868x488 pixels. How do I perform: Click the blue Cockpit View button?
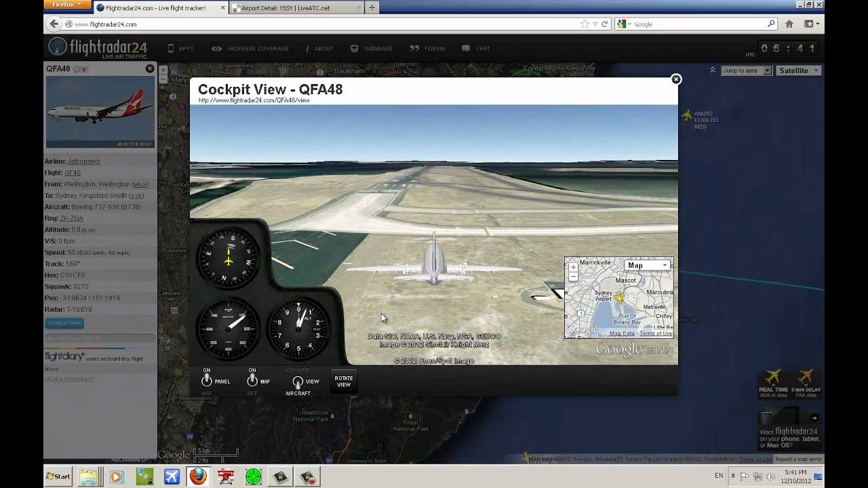pyautogui.click(x=65, y=323)
